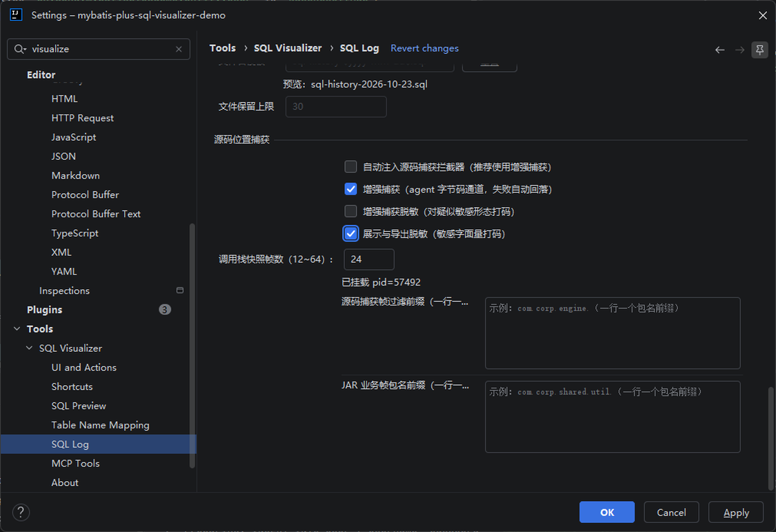The height and width of the screenshot is (532, 776).
Task: Click the IntelliJ logo in the title bar
Action: (x=16, y=15)
